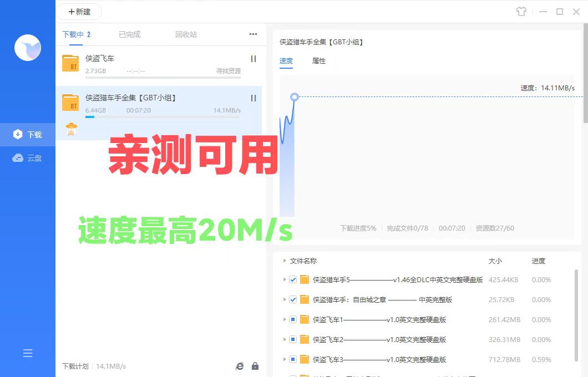Click the file list vertical scrollbar

[x=576, y=315]
